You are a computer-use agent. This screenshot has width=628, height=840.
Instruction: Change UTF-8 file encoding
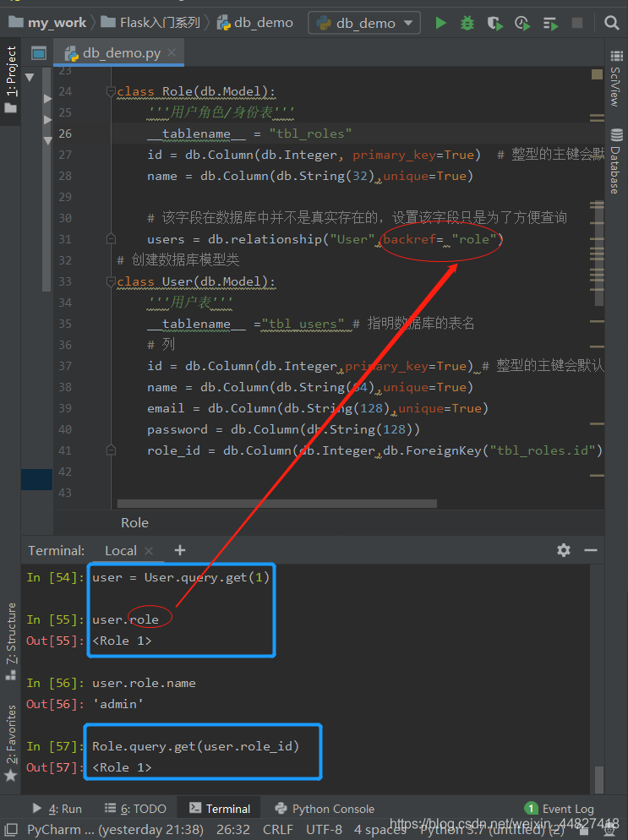pyautogui.click(x=324, y=829)
